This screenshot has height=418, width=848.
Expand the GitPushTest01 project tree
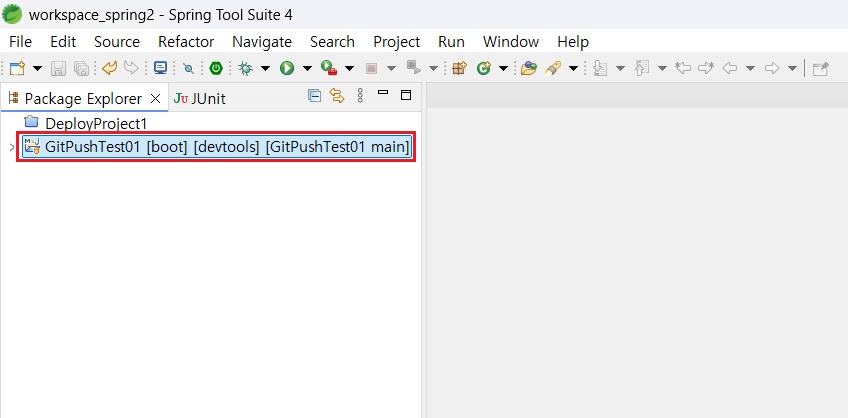(12, 147)
